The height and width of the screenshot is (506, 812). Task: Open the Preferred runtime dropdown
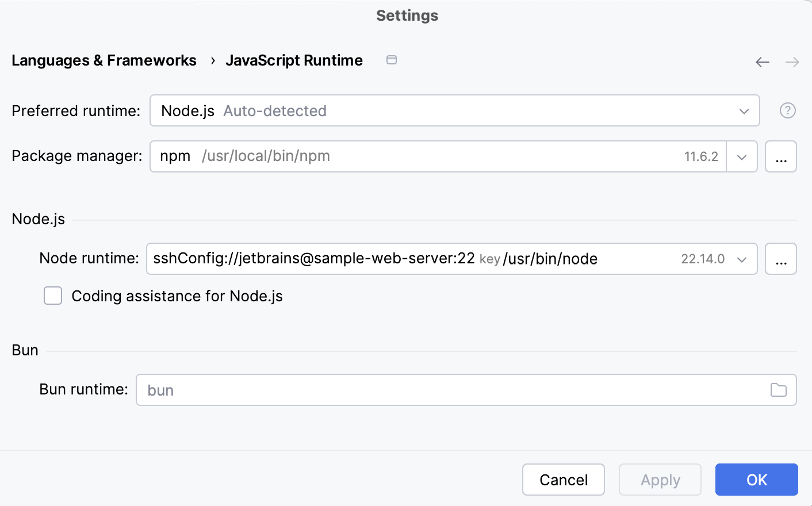tap(745, 110)
